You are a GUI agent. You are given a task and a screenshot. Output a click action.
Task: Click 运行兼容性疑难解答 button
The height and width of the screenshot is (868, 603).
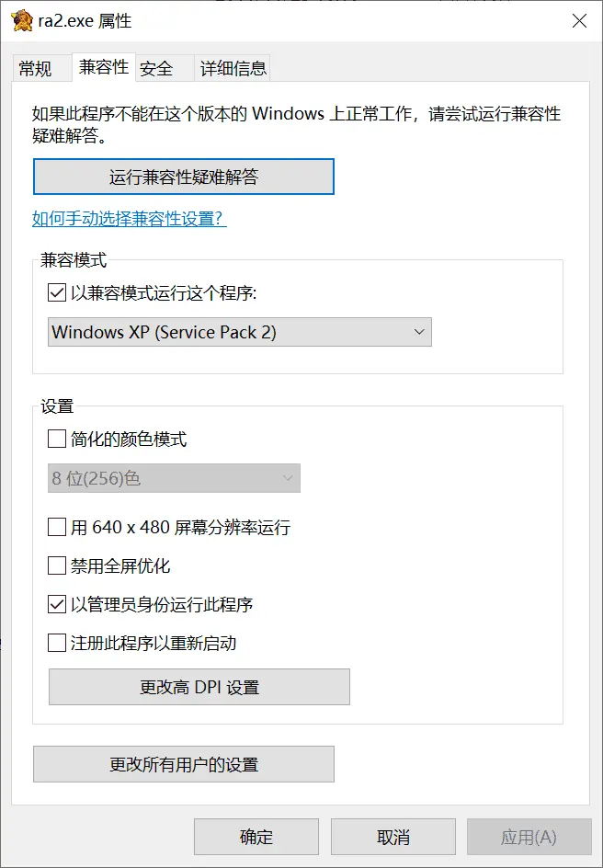point(183,176)
